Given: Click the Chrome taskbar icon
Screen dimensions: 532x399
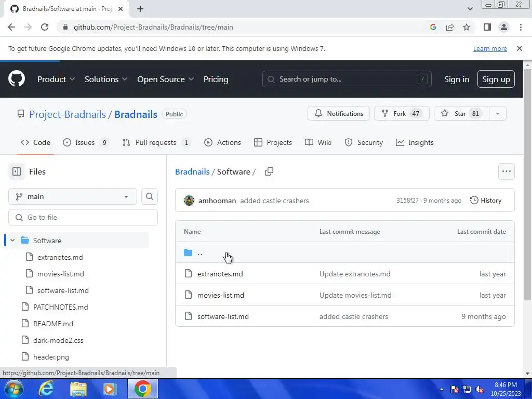Looking at the screenshot, I should coord(142,389).
